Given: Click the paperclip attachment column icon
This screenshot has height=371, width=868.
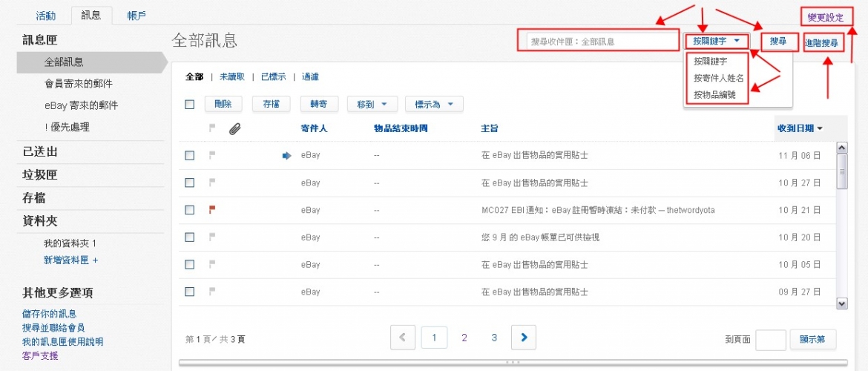Looking at the screenshot, I should [x=235, y=129].
